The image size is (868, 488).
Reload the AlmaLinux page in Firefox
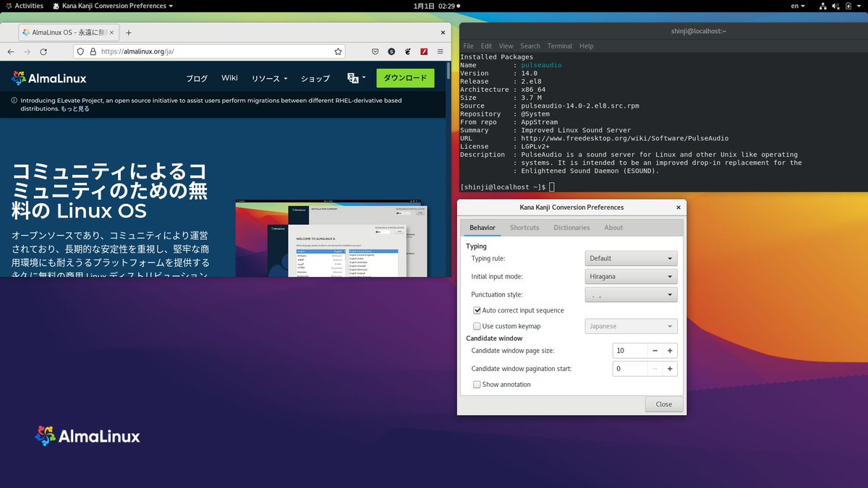click(44, 52)
